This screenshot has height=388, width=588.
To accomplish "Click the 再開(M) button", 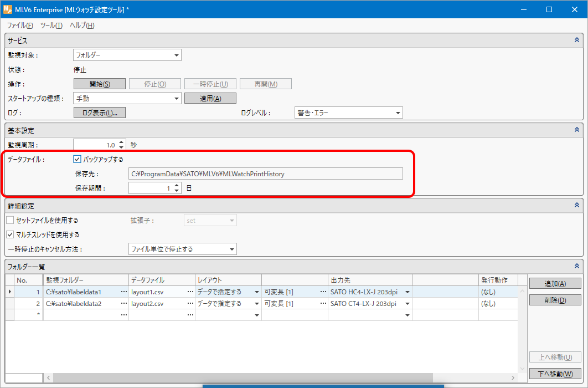I will point(266,84).
